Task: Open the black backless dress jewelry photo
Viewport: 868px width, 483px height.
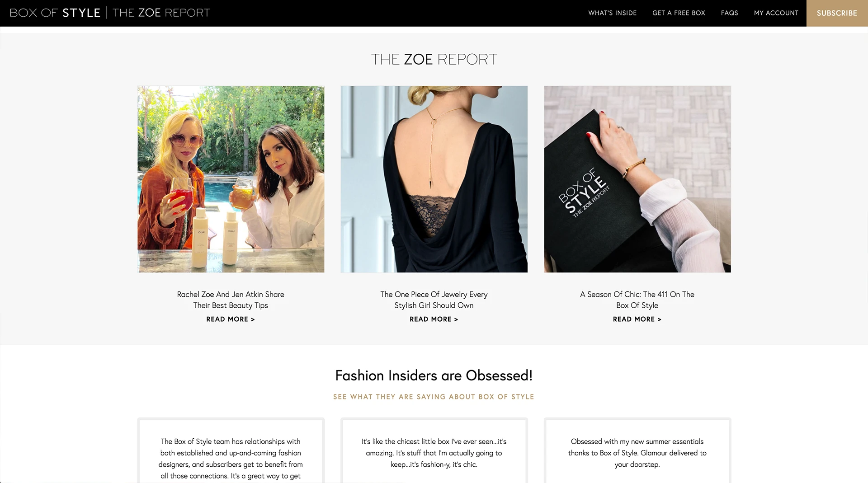Action: click(434, 179)
